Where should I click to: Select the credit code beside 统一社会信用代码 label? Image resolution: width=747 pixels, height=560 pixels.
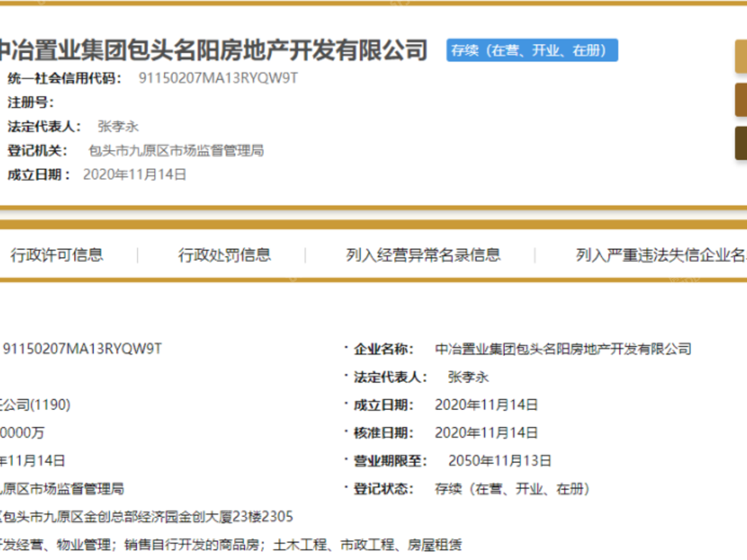pyautogui.click(x=218, y=79)
